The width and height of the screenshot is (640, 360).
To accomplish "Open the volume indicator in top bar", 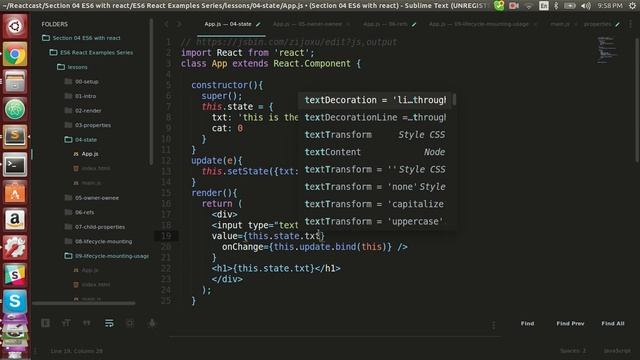I will (586, 6).
